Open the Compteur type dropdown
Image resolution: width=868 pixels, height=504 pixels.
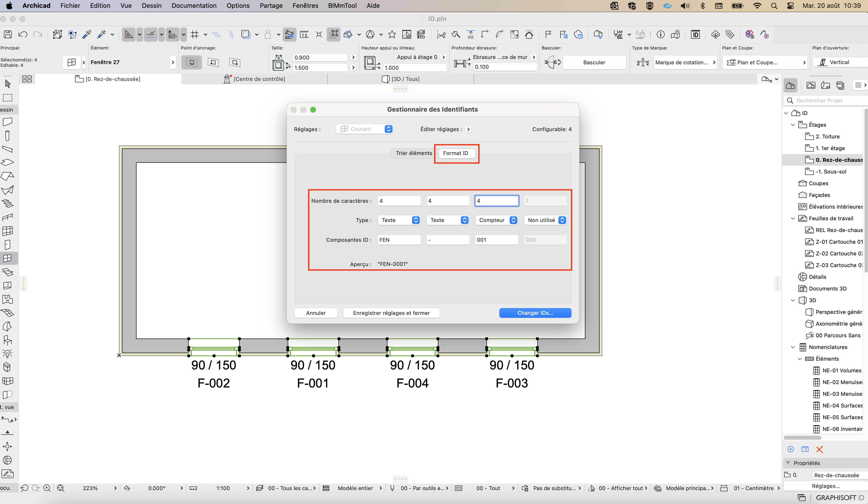pos(496,220)
